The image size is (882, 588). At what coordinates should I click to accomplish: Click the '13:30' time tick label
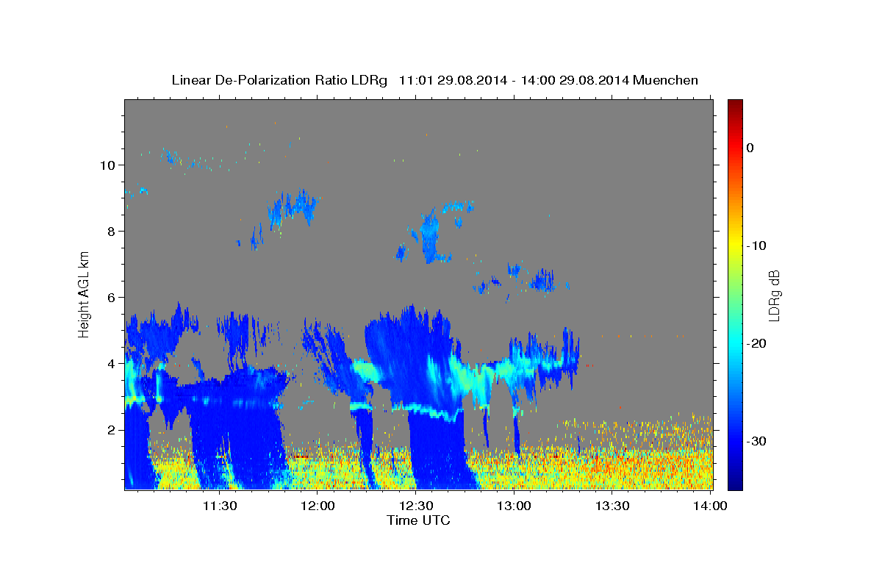612,506
